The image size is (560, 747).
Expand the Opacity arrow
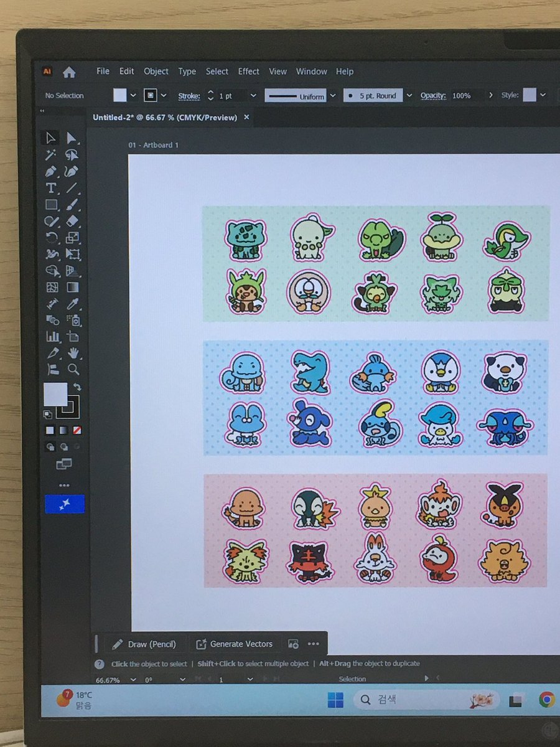pos(490,95)
